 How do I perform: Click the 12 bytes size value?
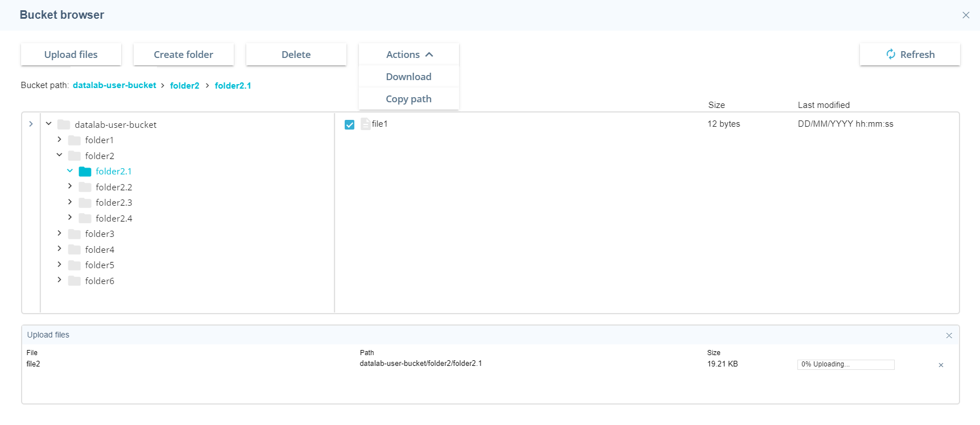723,124
